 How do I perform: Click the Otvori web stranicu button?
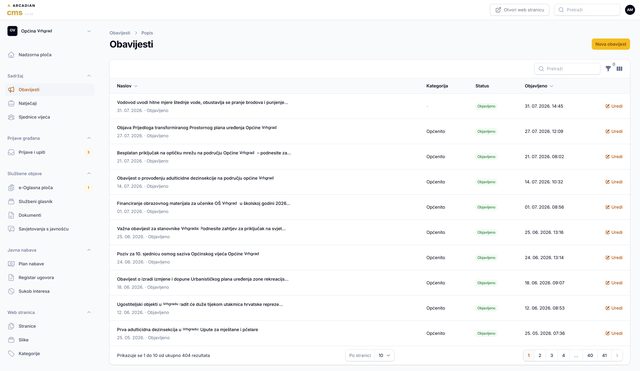520,10
